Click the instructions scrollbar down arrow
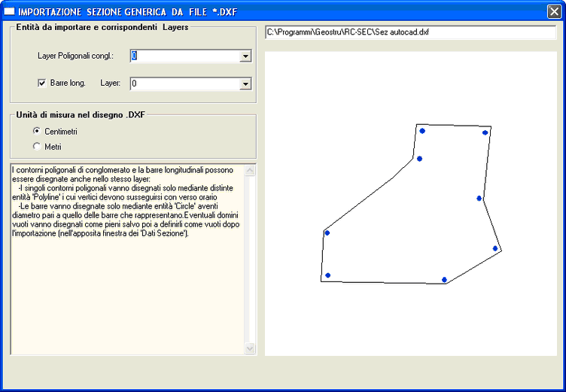The height and width of the screenshot is (392, 566). (x=250, y=348)
